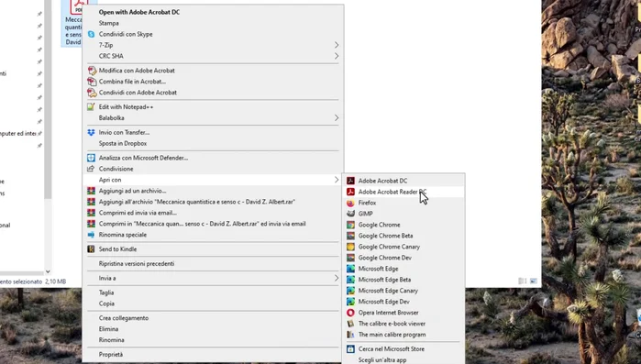Click the Microsoft Defender shield icon
This screenshot has width=641, height=364.
coord(91,158)
